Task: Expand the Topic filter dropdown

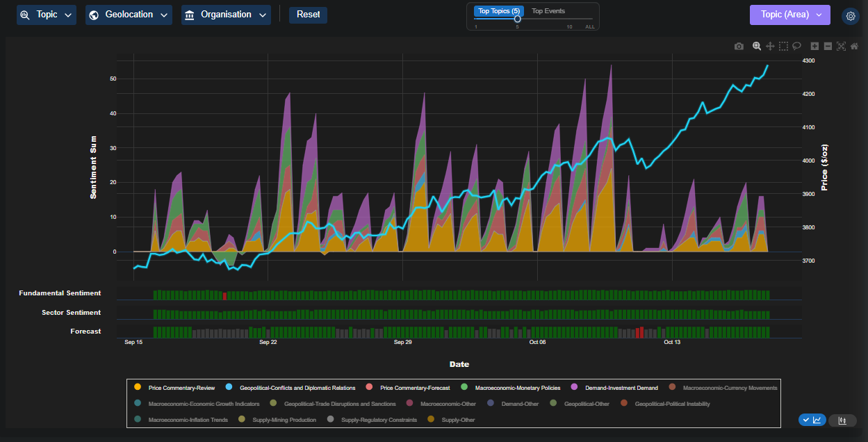Action: pos(47,15)
